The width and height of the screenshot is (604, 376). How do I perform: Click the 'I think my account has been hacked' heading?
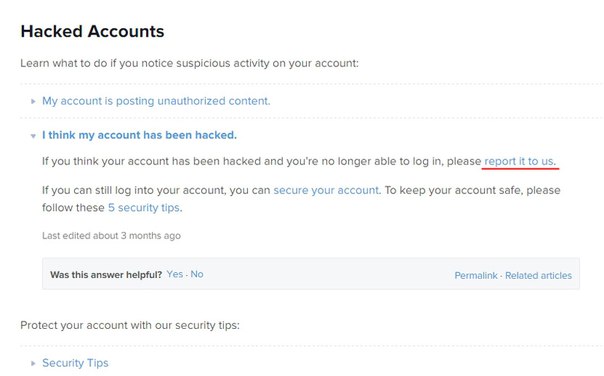click(139, 135)
